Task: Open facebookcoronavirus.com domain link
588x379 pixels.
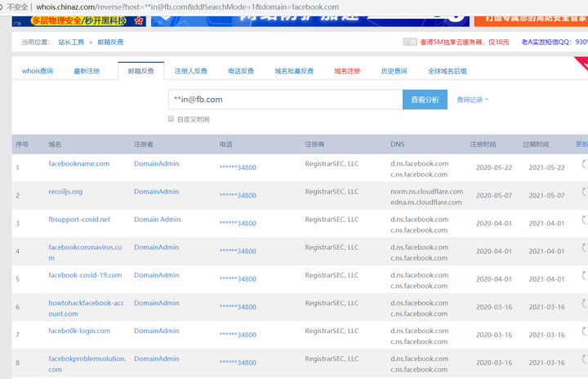Action: (85, 252)
